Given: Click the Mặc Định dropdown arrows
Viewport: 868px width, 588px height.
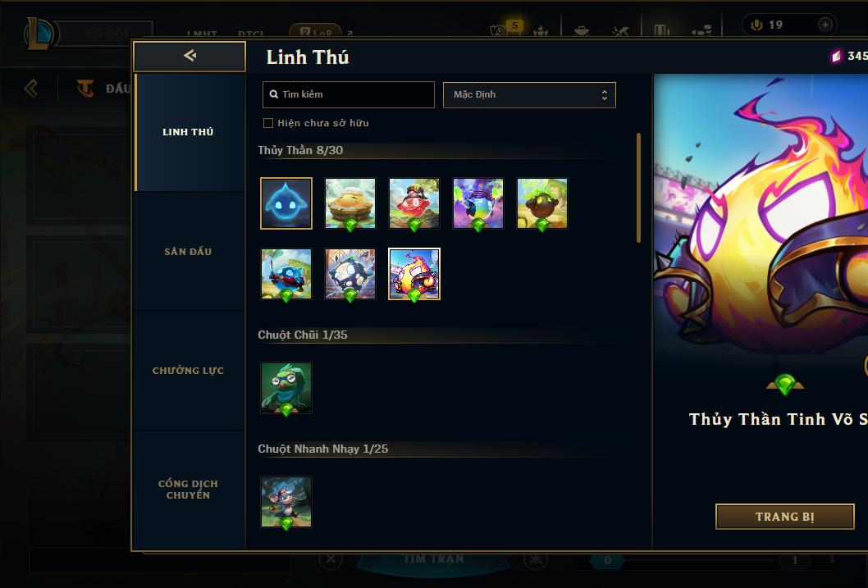Looking at the screenshot, I should [605, 95].
